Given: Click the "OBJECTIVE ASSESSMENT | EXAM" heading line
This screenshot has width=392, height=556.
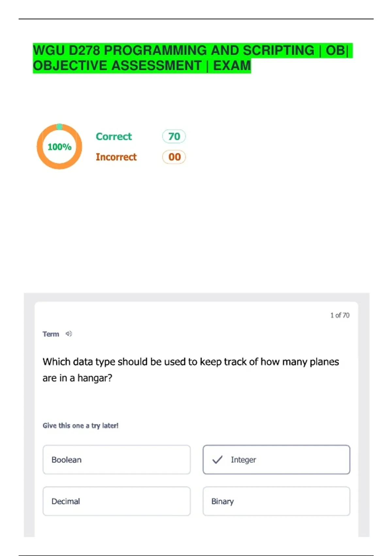Looking at the screenshot, I should pos(142,66).
